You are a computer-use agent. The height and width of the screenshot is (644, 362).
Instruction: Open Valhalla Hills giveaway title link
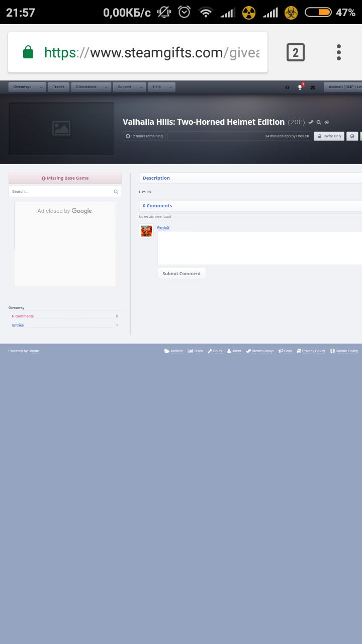coord(204,122)
